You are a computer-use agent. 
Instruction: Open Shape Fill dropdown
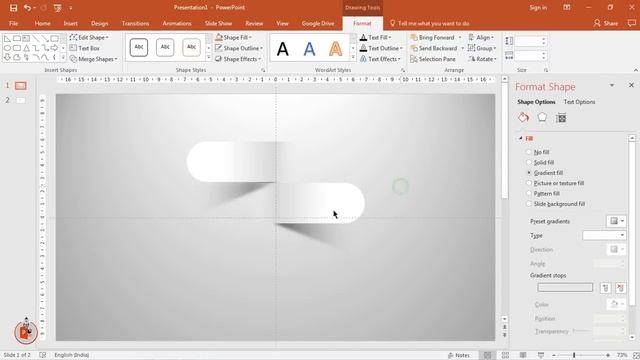coord(233,37)
